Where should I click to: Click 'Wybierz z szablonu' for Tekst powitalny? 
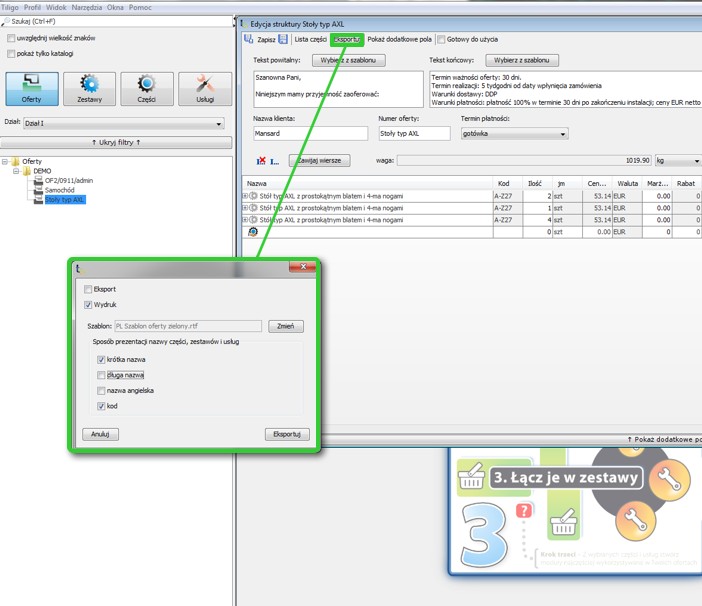(x=348, y=60)
